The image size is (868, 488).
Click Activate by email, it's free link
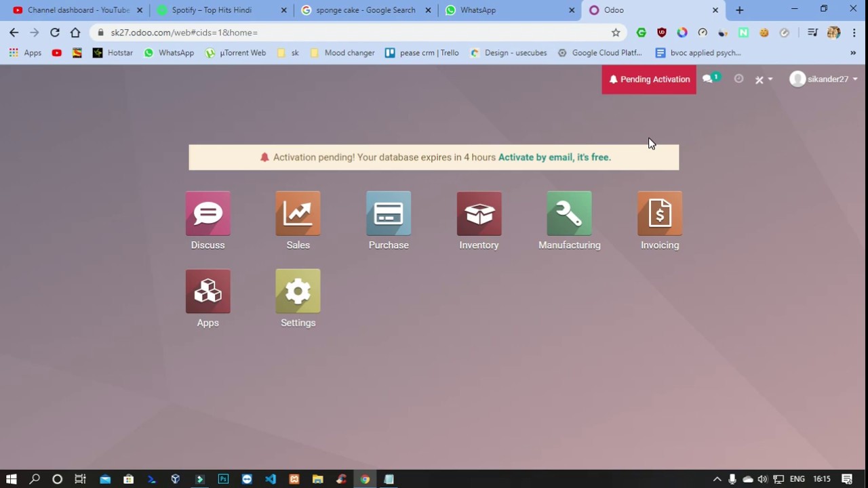555,157
